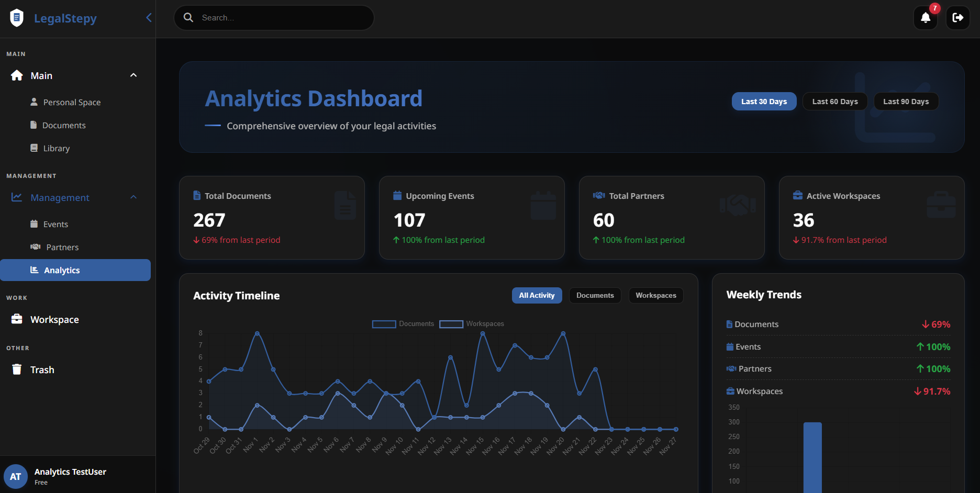Open the notifications bell

926,17
